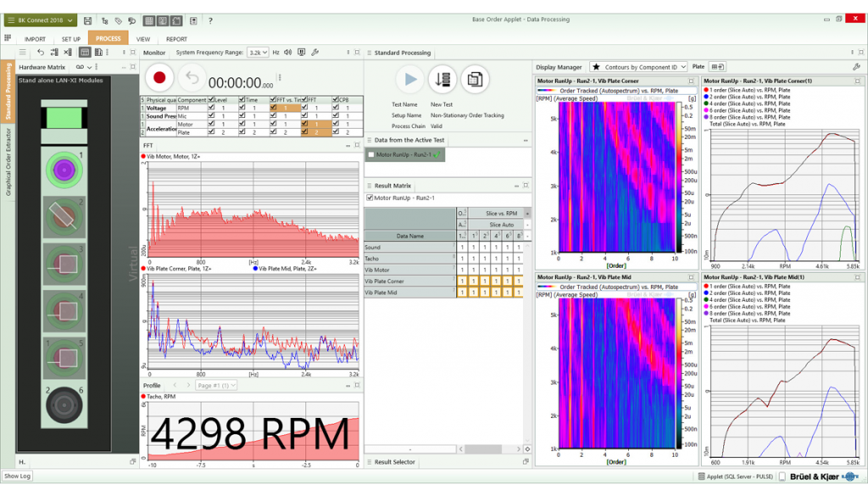Click the Undo arrow next to Record

(192, 79)
